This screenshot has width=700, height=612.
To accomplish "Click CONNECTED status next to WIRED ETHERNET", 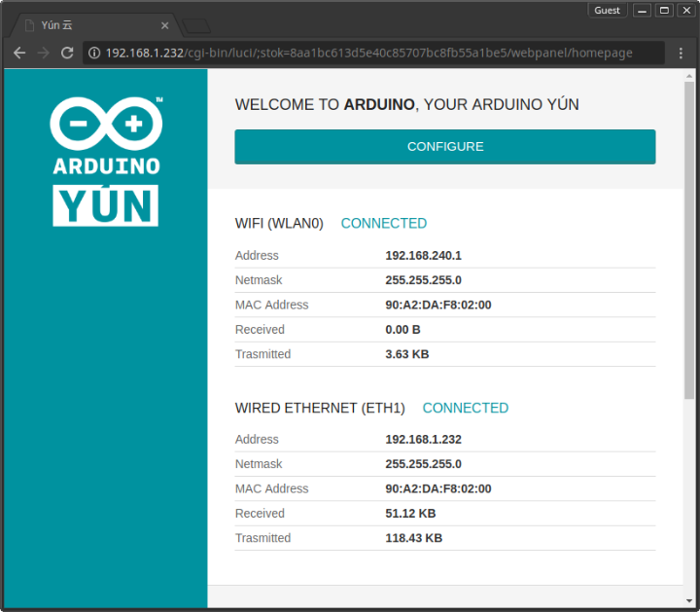I will (x=465, y=408).
